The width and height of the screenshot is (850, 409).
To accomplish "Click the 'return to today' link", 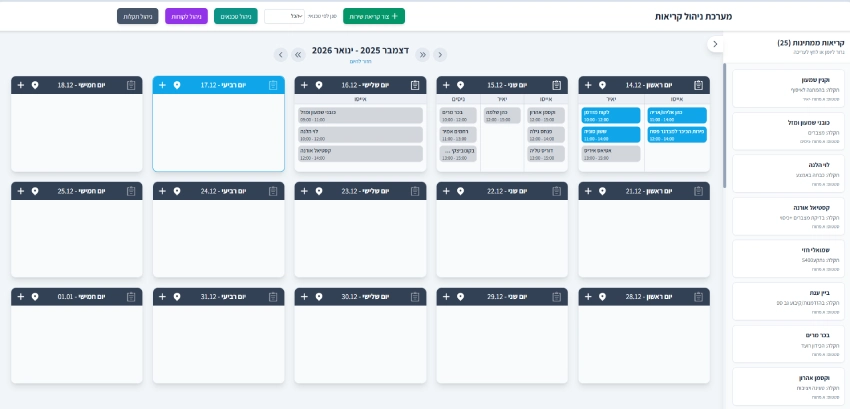I will click(x=360, y=62).
